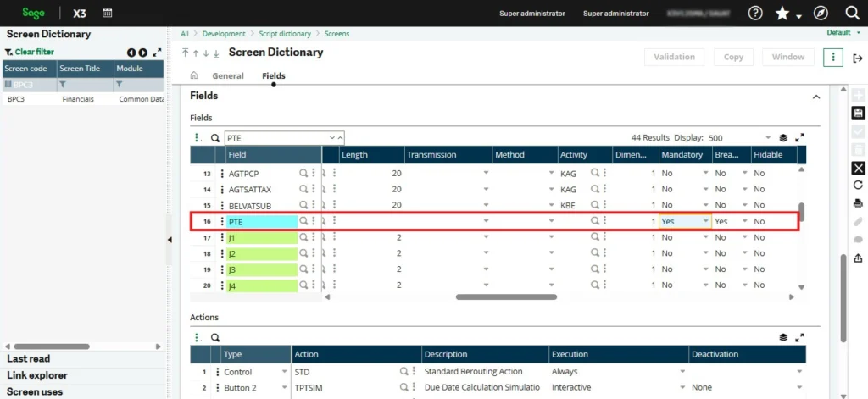Click the exit arrow icon beside Window

[858, 57]
